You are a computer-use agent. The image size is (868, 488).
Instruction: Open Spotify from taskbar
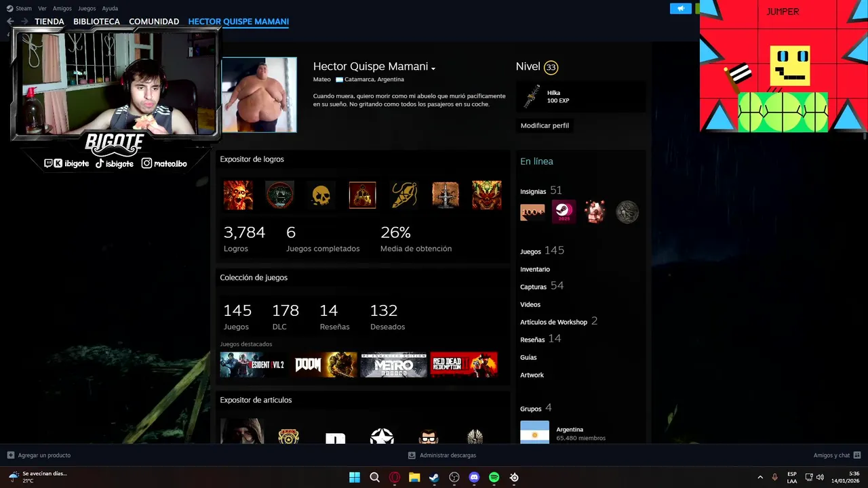click(x=494, y=477)
